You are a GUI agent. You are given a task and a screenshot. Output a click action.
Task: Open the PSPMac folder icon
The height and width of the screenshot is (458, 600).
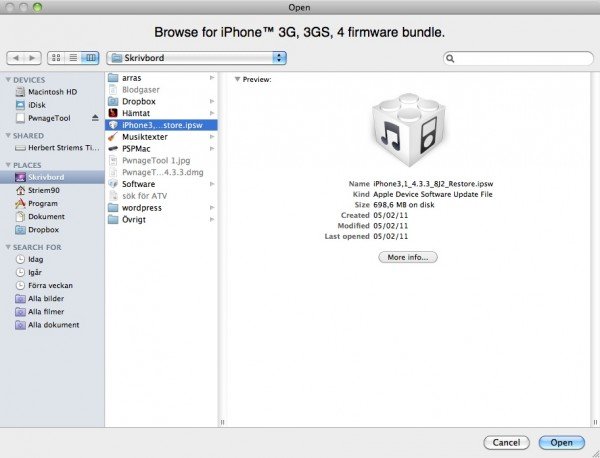click(x=113, y=148)
